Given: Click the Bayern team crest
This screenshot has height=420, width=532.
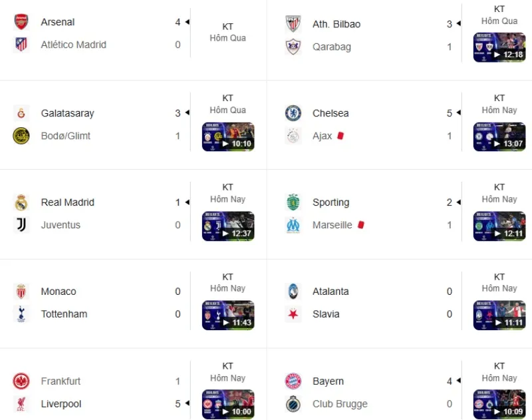Looking at the screenshot, I should [293, 381].
